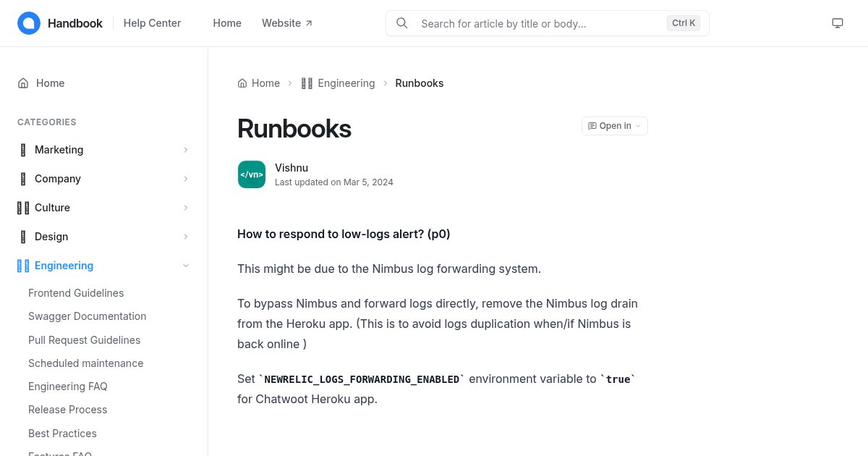Click the breadcrumb Engineering emoji icon

[x=307, y=83]
